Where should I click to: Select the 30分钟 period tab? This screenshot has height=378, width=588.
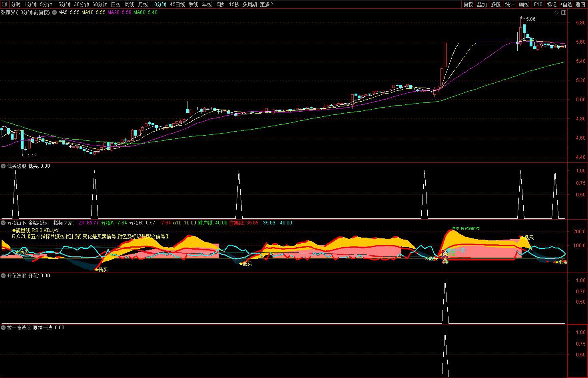coord(81,4)
